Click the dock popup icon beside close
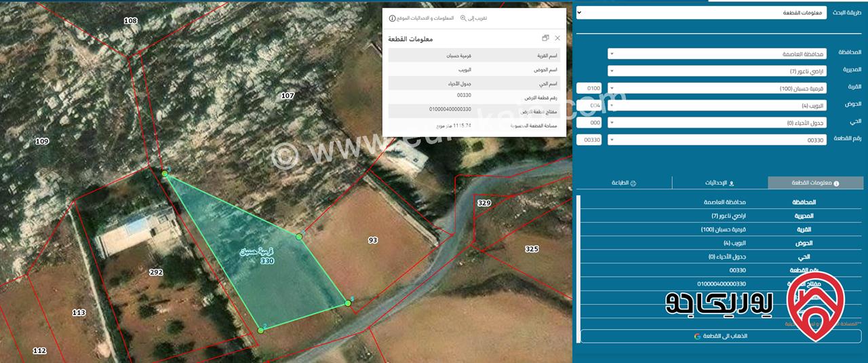Viewport: 868px width, 363px height. (546, 39)
